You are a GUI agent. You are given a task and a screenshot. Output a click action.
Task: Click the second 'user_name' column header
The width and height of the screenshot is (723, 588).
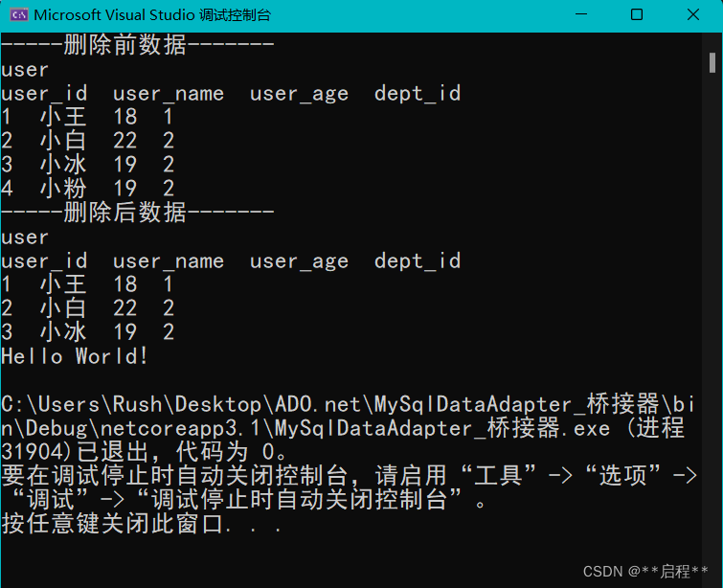tap(169, 261)
